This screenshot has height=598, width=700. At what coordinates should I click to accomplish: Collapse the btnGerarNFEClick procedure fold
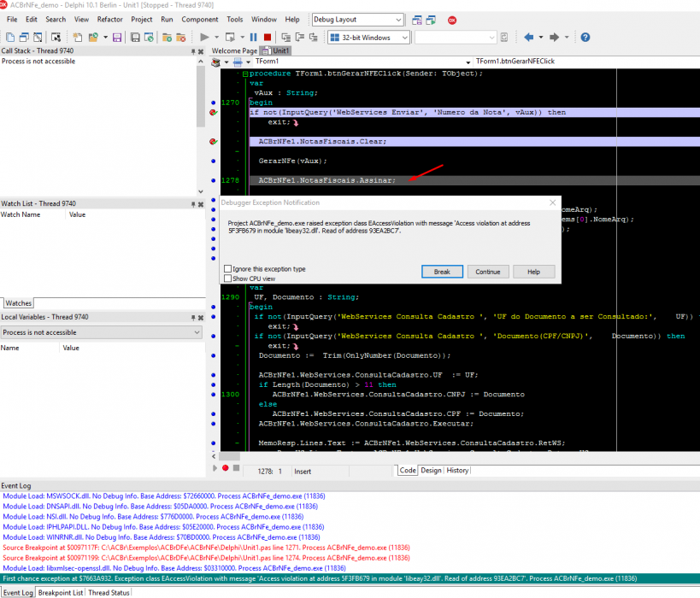point(245,73)
